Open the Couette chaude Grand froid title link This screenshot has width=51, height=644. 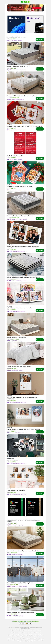point(19,367)
